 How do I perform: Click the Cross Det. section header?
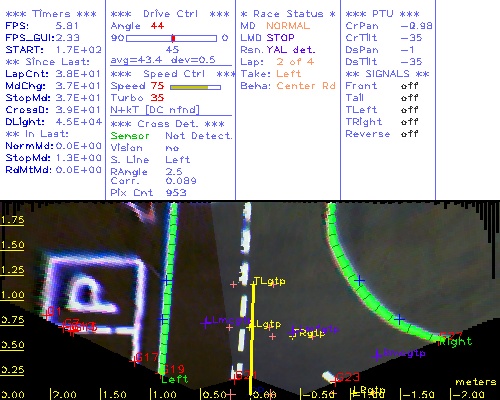click(168, 124)
